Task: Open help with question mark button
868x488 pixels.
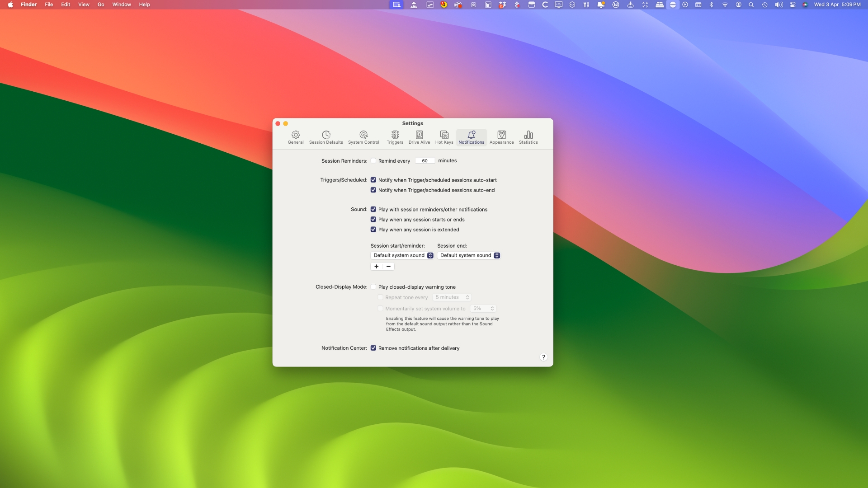Action: click(543, 357)
